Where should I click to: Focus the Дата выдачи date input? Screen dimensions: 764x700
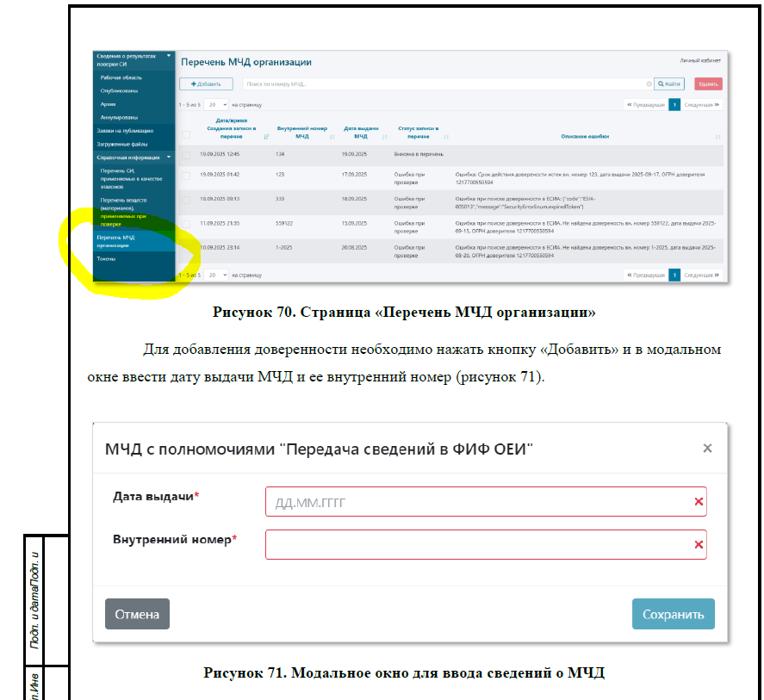pyautogui.click(x=478, y=502)
